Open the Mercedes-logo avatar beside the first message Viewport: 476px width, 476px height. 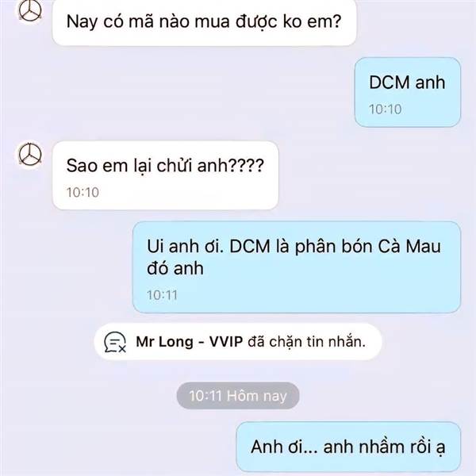point(29,11)
